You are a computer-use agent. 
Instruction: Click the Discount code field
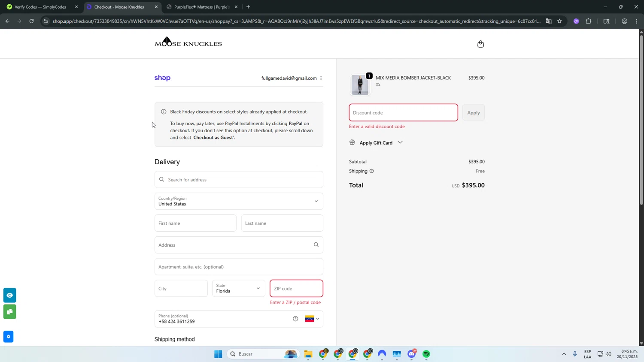[x=403, y=113]
